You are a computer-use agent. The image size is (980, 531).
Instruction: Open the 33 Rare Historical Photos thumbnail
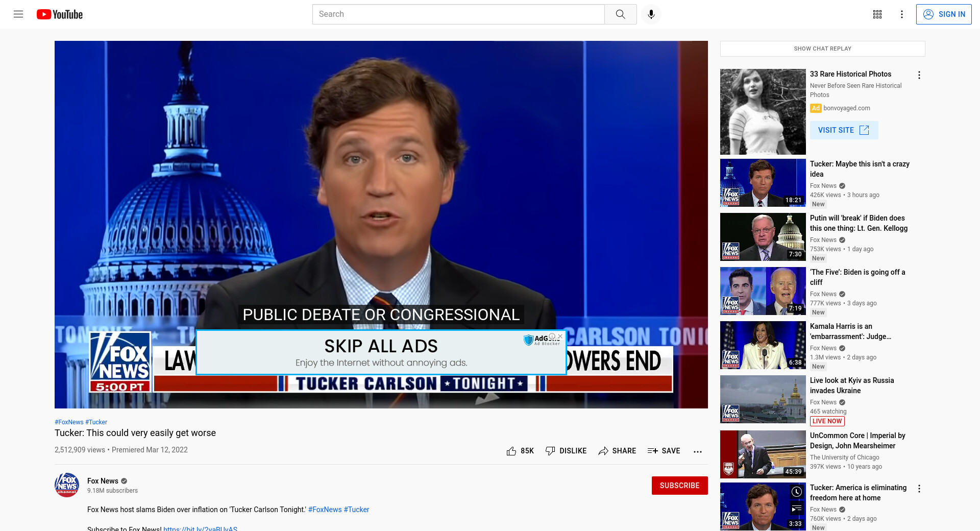tap(763, 112)
